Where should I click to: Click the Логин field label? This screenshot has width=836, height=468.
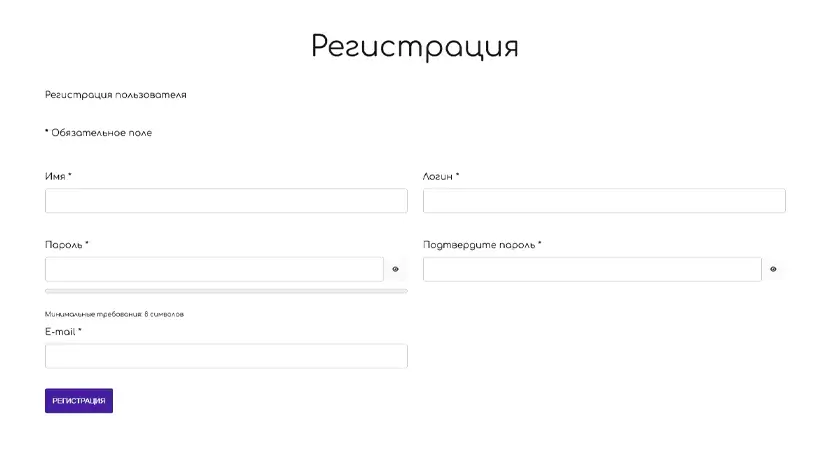coord(438,177)
